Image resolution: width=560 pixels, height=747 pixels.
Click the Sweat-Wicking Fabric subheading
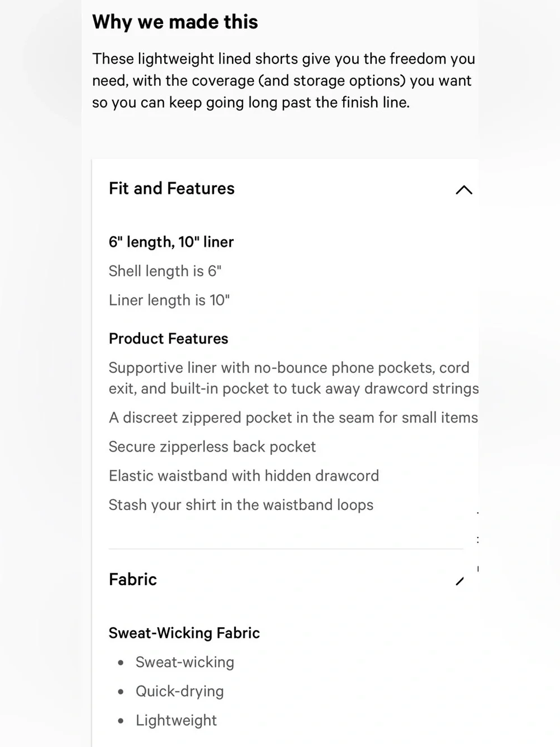tap(184, 633)
